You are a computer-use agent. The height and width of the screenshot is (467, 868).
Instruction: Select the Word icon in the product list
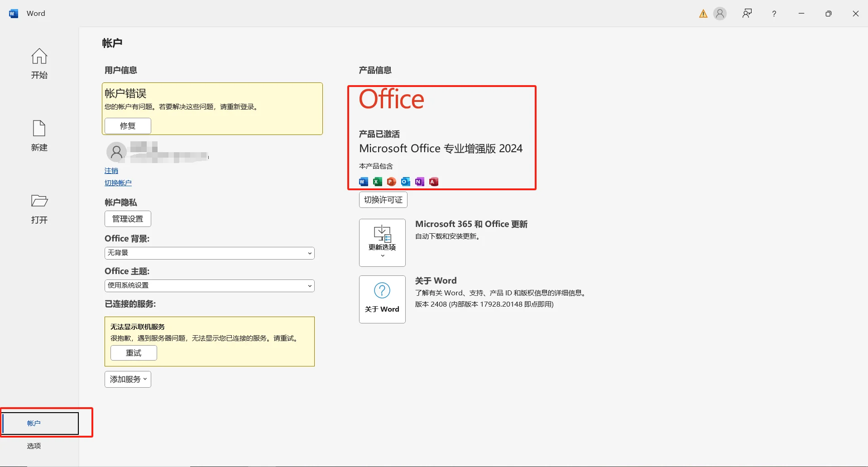click(363, 181)
